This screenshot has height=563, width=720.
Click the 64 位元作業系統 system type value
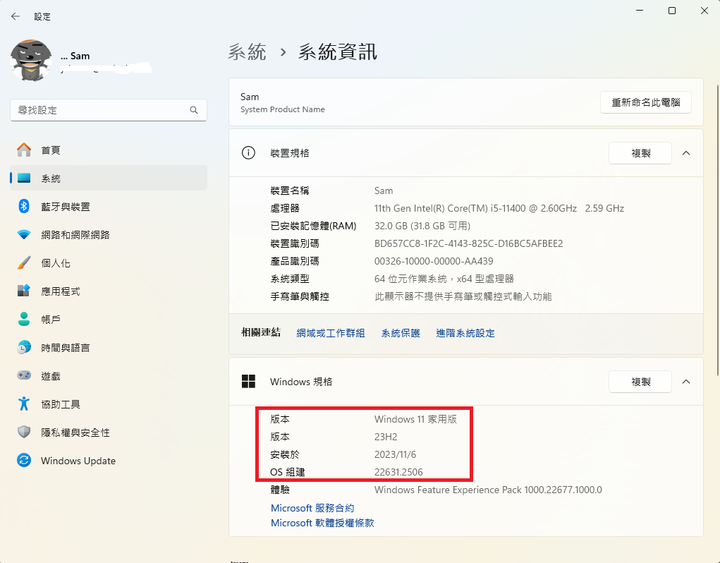click(x=444, y=279)
